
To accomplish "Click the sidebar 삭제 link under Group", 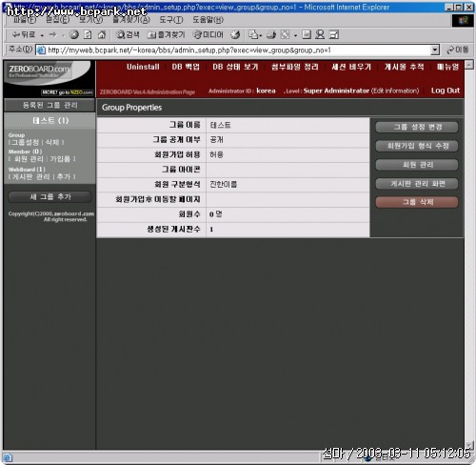I will [52, 142].
